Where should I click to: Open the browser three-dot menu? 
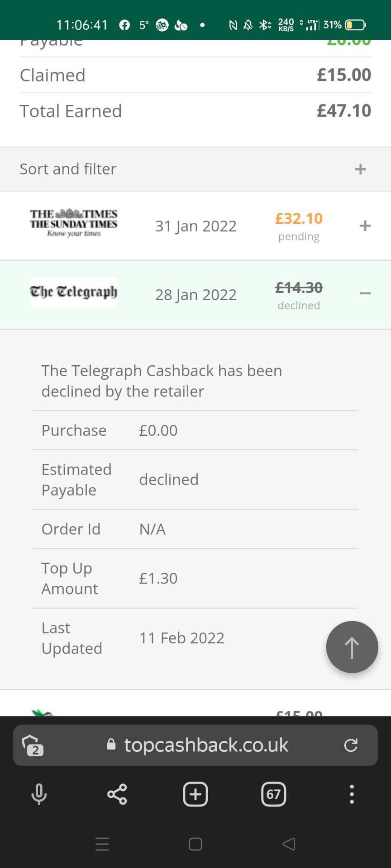(352, 794)
